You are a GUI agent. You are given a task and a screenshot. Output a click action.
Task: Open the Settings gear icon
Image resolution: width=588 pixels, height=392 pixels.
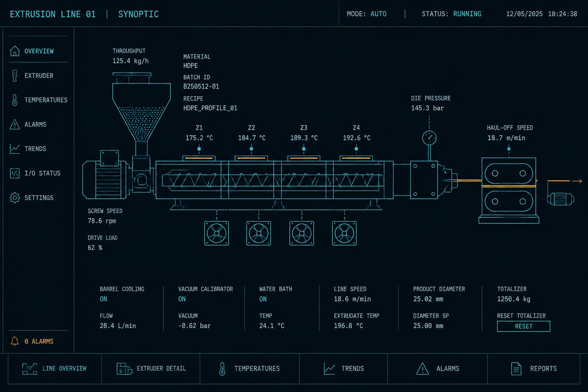[x=15, y=198]
